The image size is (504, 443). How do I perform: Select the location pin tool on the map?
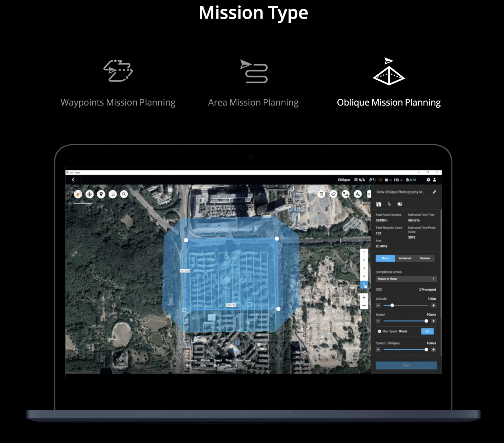coord(101,194)
